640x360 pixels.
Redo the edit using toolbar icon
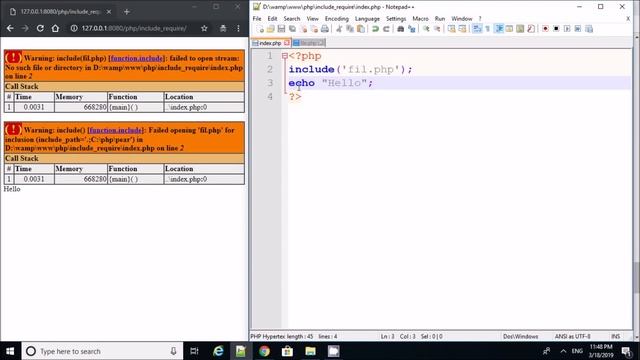(386, 29)
